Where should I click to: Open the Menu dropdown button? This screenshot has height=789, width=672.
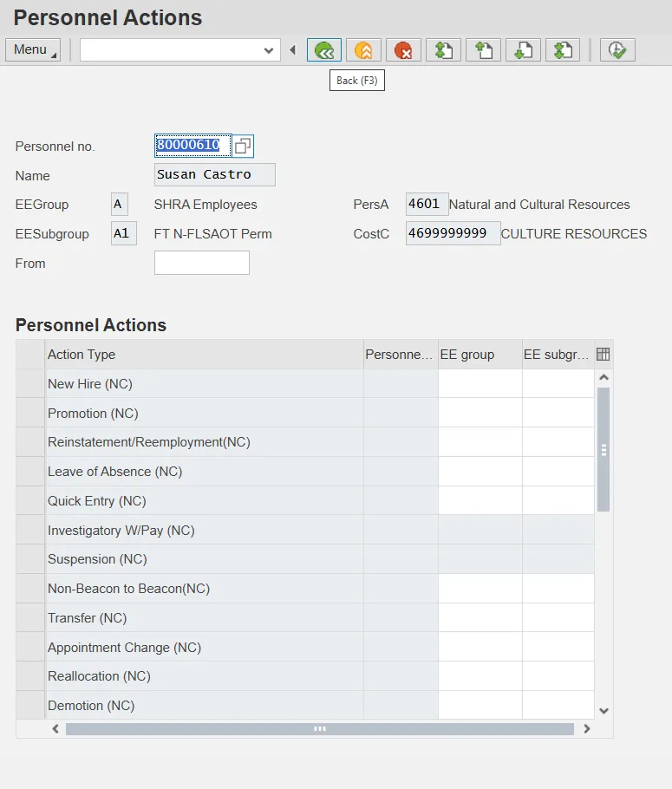point(33,49)
